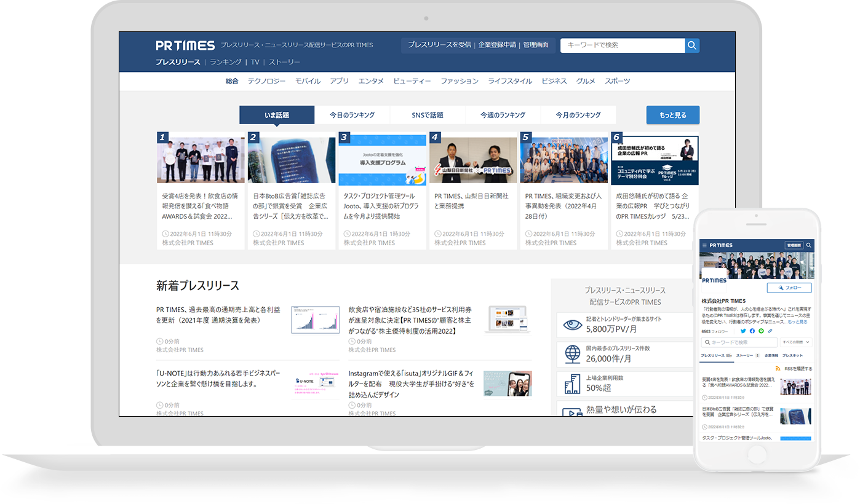This screenshot has width=860, height=504.
Task: Click the PR TIMES profile logo on the phone
Action: [x=714, y=280]
